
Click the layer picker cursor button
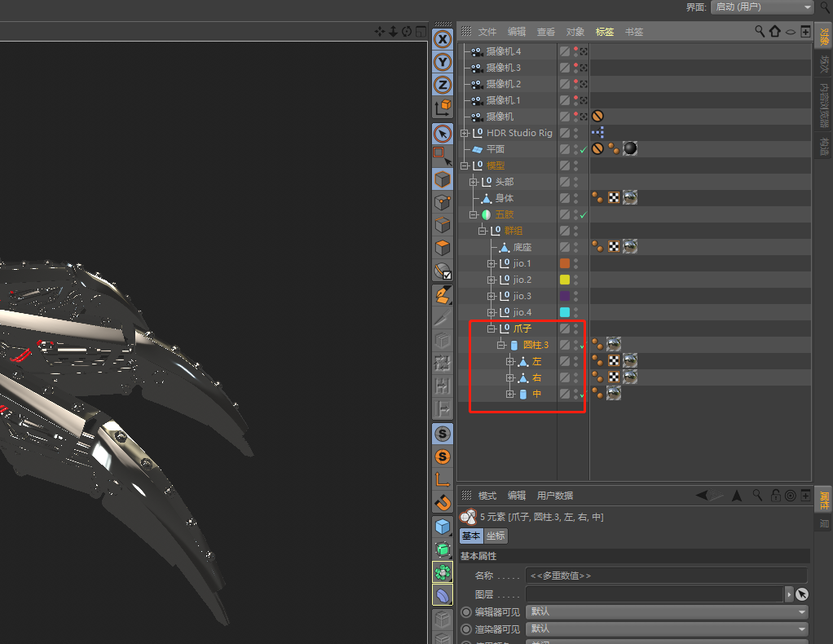click(802, 594)
